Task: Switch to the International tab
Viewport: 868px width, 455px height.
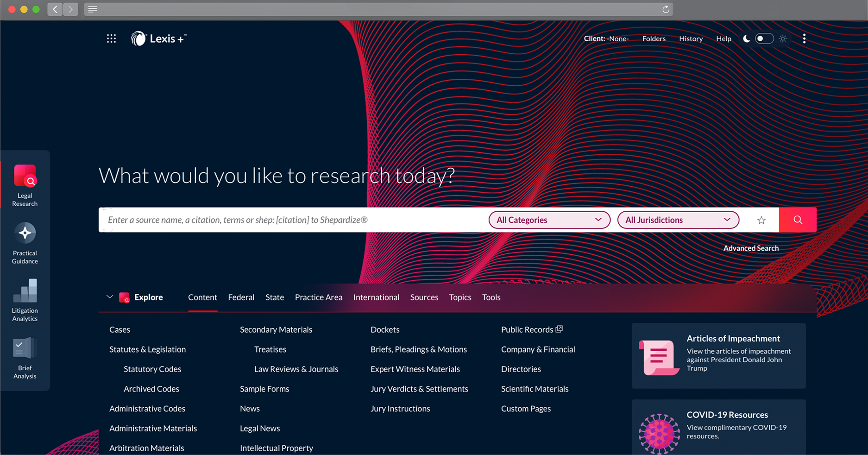Action: click(x=376, y=297)
